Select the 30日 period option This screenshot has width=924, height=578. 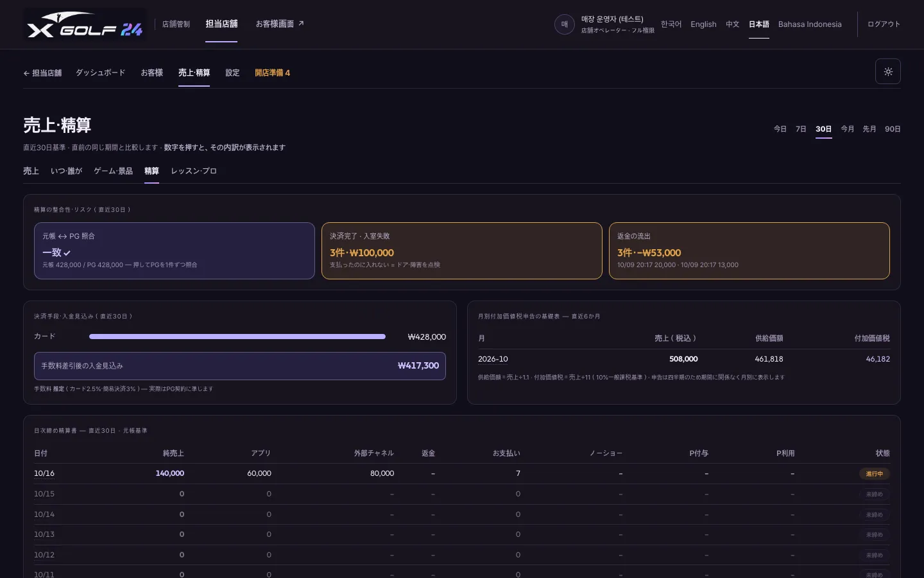823,129
